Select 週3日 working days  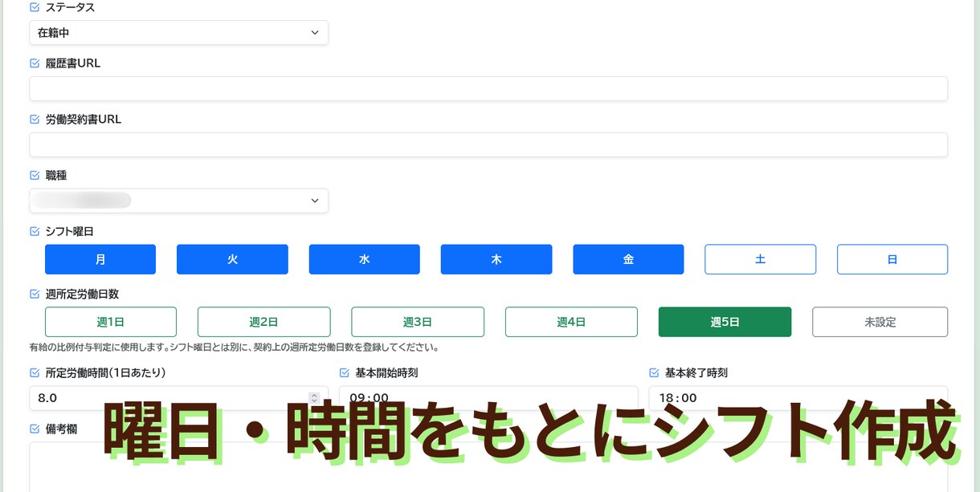[418, 322]
